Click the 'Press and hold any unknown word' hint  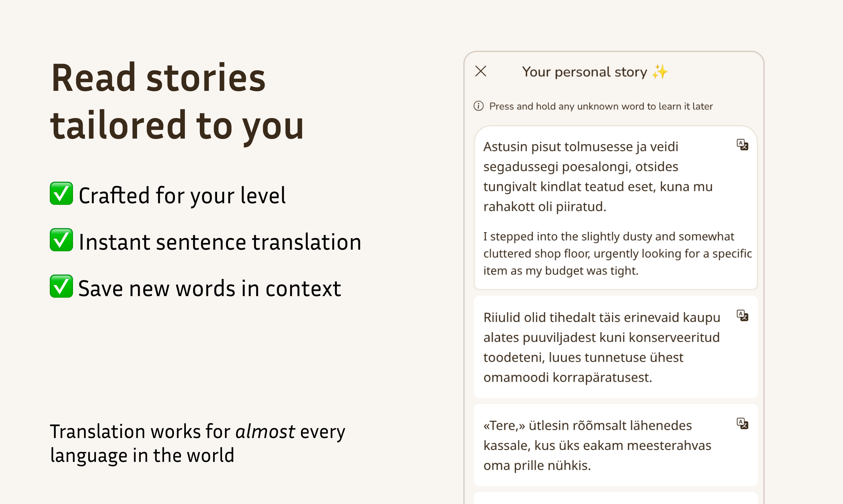point(601,106)
